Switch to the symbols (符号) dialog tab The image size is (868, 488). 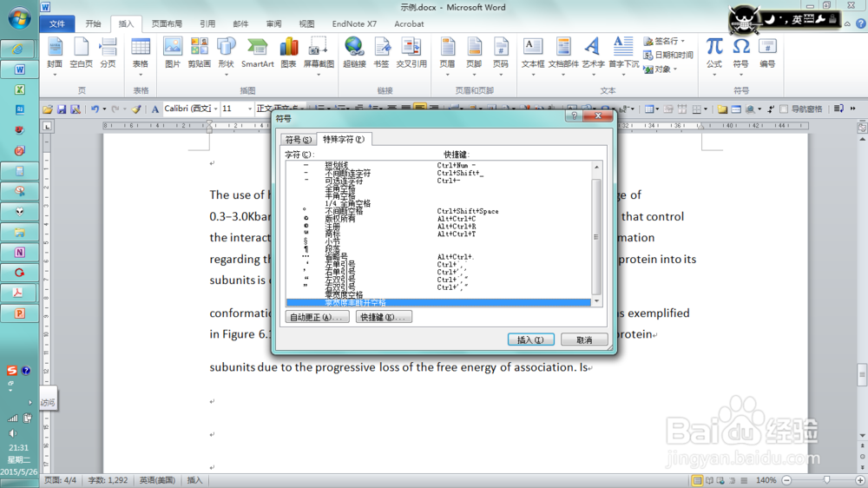pos(298,140)
